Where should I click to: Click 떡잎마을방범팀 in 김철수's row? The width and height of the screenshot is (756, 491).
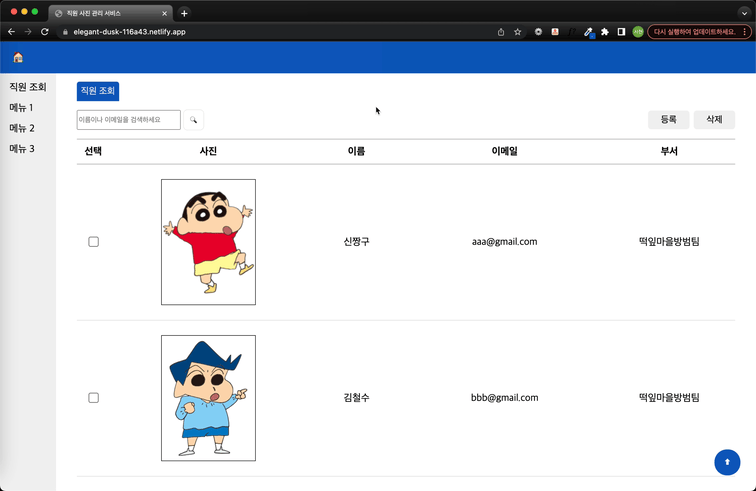[x=669, y=398]
